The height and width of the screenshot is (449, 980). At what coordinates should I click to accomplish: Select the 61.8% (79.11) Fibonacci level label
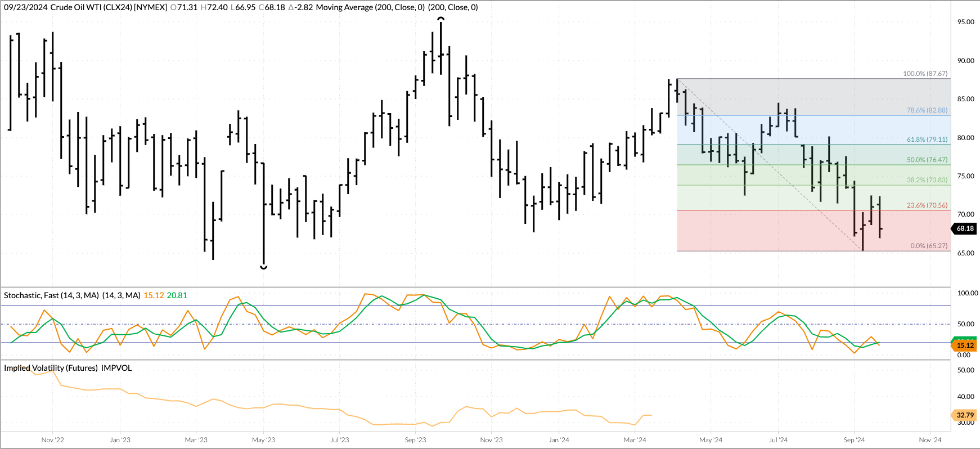927,140
